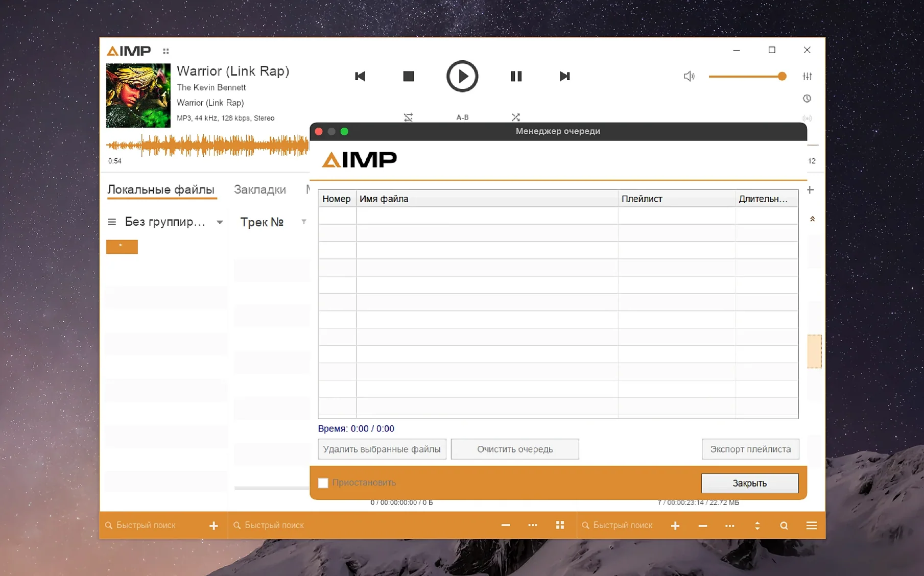Viewport: 924px width, 576px height.
Task: Open the sleep timer clock icon
Action: pos(807,99)
